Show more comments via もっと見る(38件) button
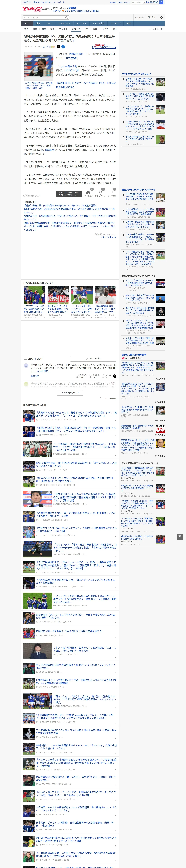The image size is (186, 868). 70,393
